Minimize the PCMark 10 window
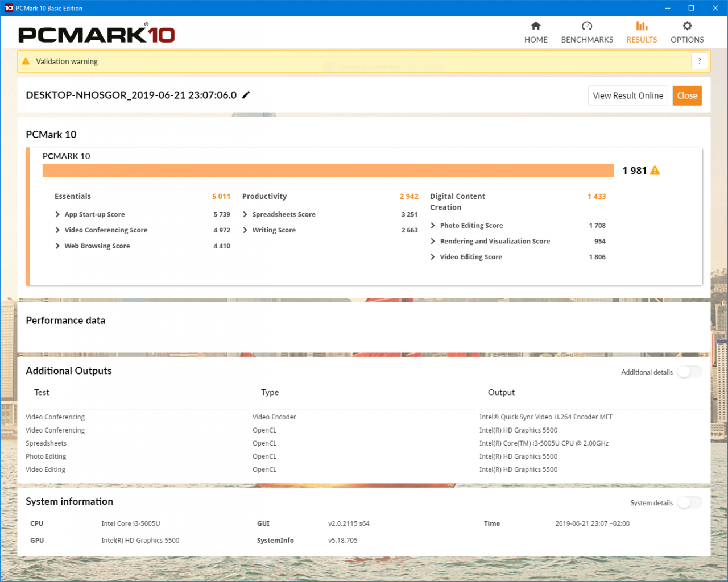The width and height of the screenshot is (728, 582). [667, 8]
